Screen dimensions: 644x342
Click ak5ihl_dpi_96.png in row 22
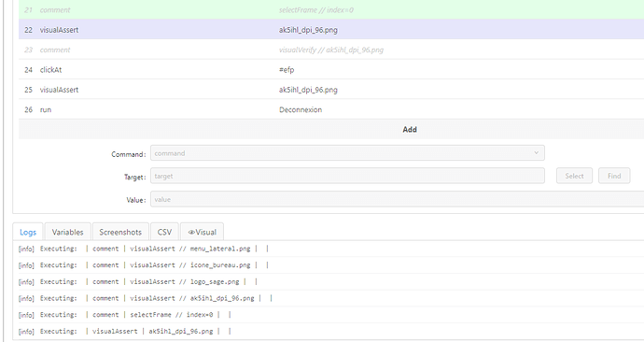click(308, 30)
